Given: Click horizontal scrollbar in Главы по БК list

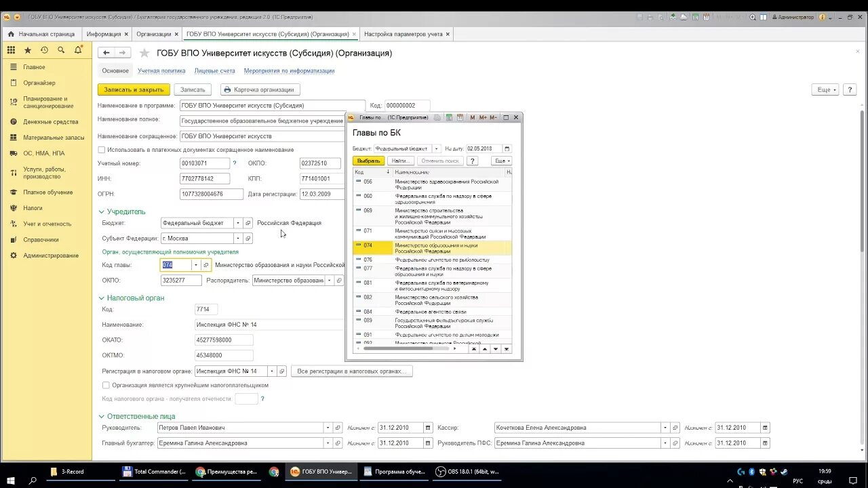Looking at the screenshot, I should pos(406,348).
